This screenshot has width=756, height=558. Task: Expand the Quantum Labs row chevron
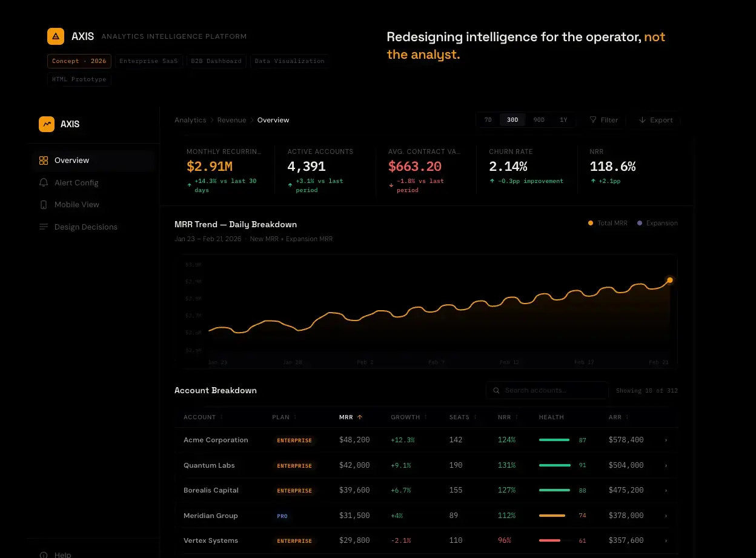point(666,466)
